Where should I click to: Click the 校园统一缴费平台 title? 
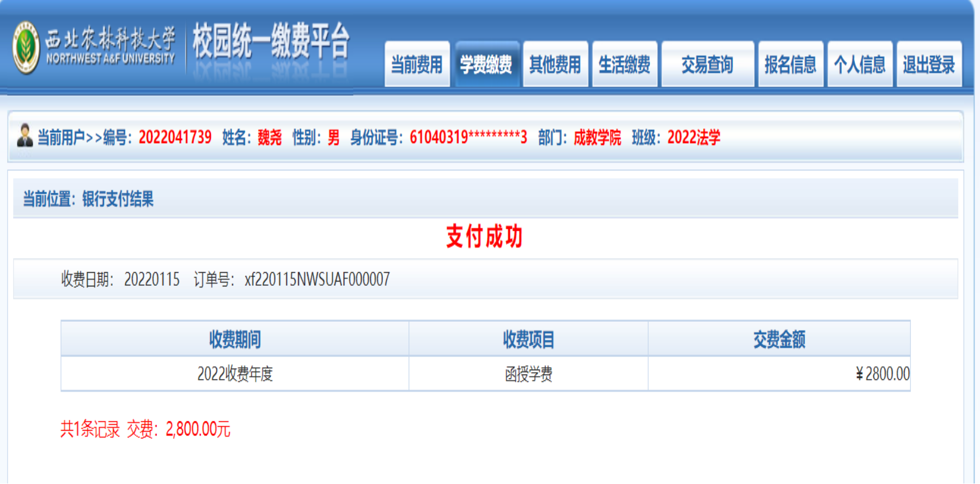coord(271,41)
